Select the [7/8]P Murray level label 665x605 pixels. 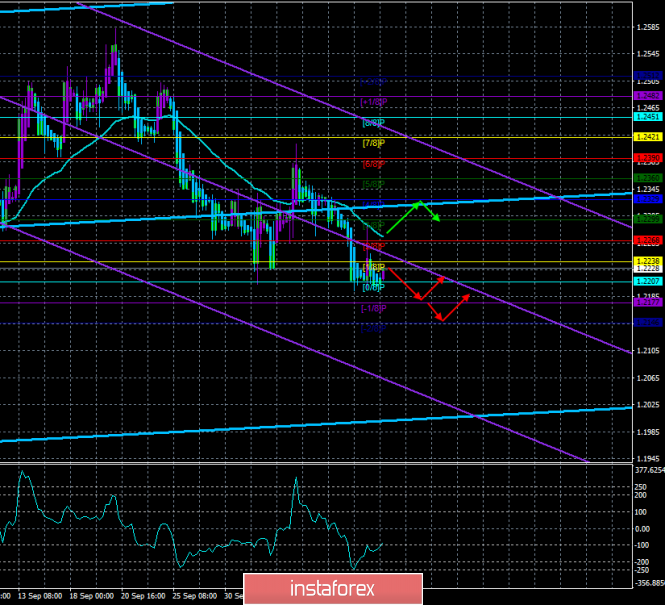(x=372, y=143)
